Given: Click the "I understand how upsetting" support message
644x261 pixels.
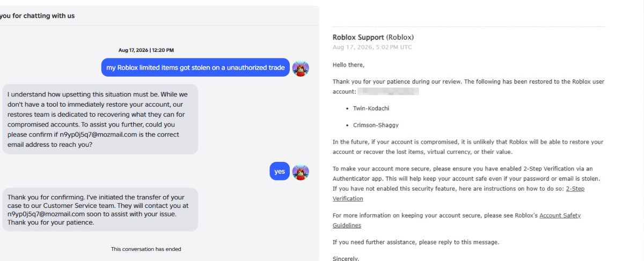Looking at the screenshot, I should point(100,120).
